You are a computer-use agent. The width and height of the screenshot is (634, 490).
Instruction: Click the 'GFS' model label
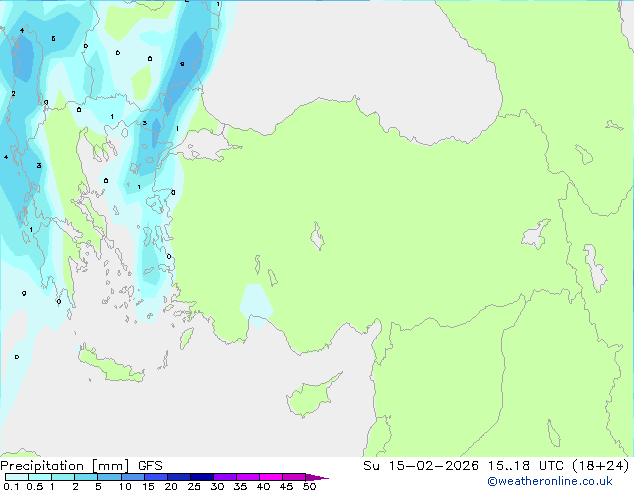pos(150,466)
